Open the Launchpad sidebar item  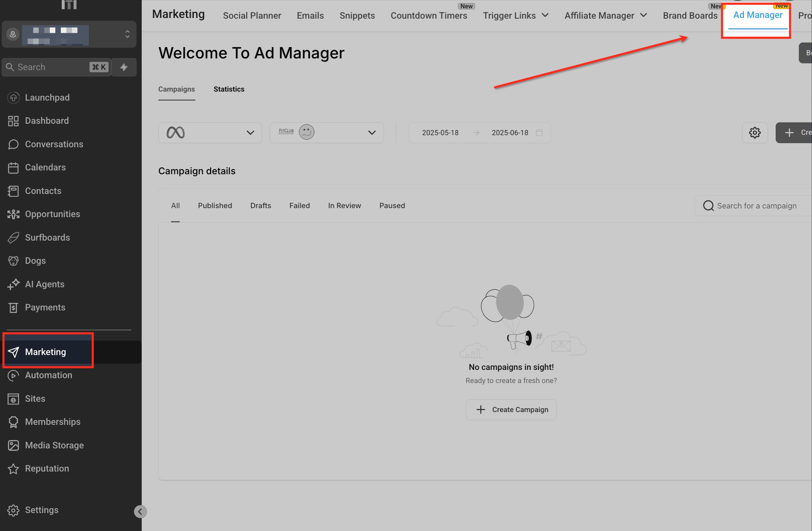47,97
